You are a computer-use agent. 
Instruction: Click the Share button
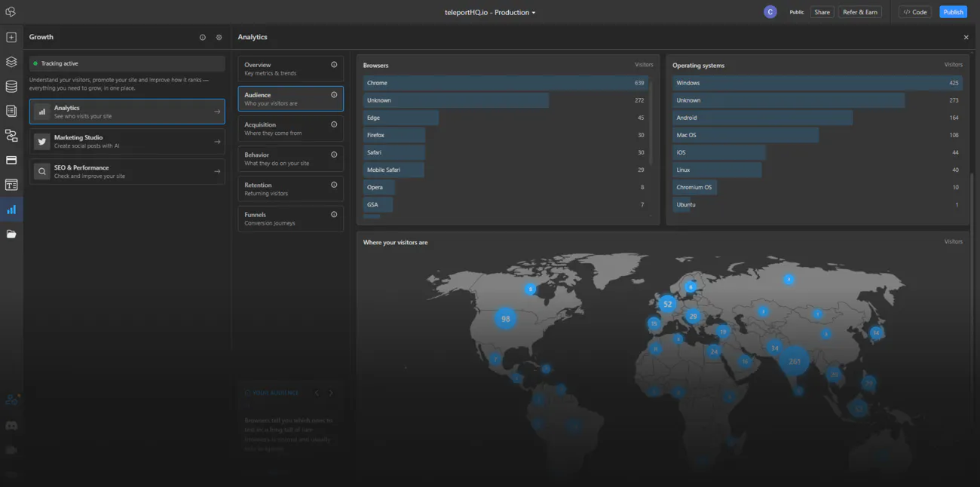822,12
